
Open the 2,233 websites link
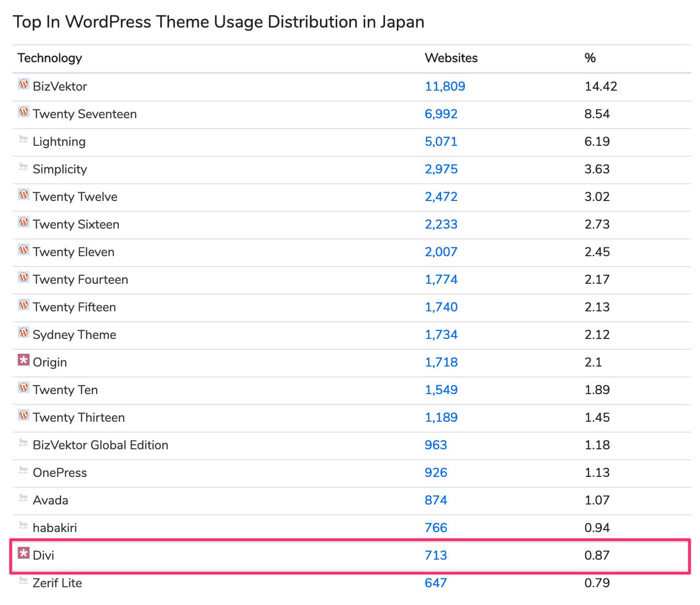441,224
